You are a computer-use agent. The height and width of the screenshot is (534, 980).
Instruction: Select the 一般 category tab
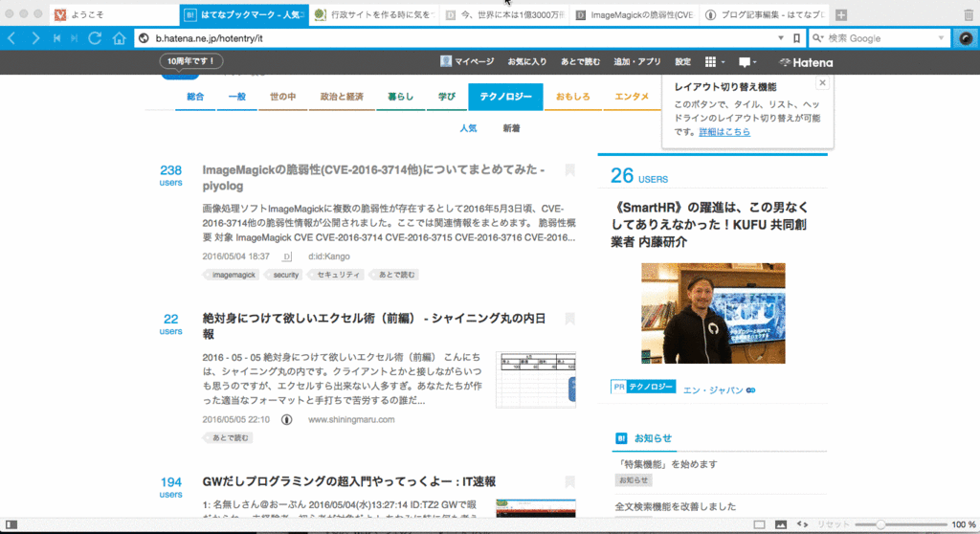(x=237, y=97)
